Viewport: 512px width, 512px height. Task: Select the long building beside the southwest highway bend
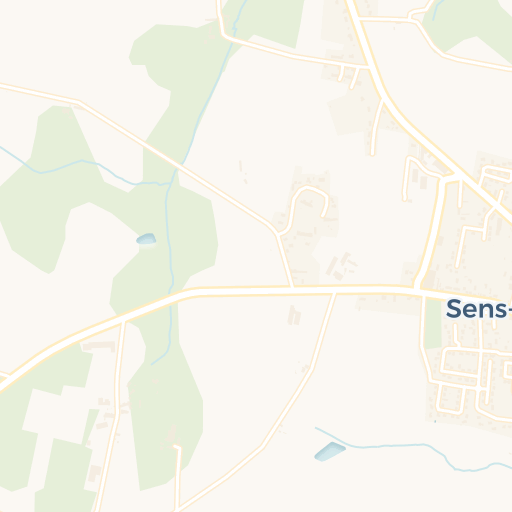(99, 346)
